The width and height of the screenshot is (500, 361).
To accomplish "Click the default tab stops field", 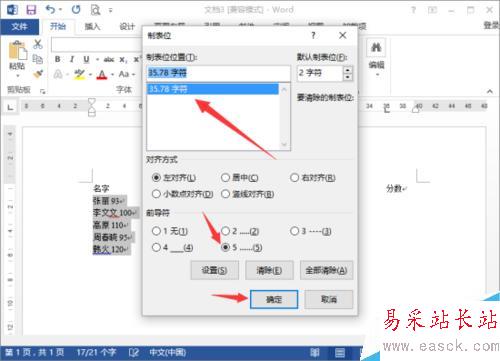I will click(x=320, y=73).
